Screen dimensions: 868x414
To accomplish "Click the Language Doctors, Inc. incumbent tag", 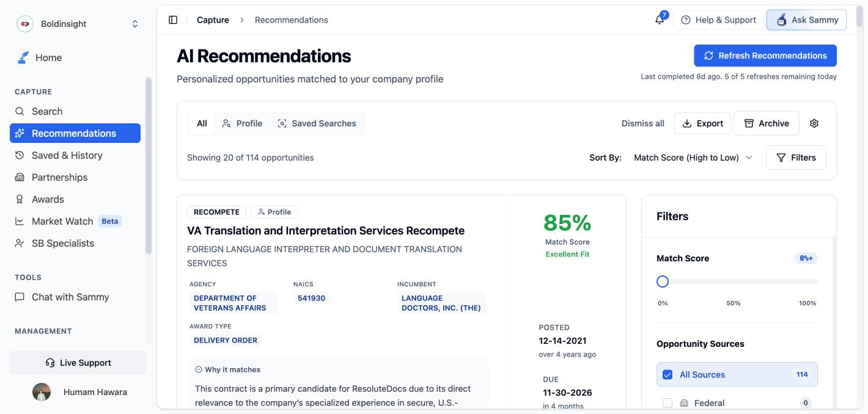I will pos(441,303).
